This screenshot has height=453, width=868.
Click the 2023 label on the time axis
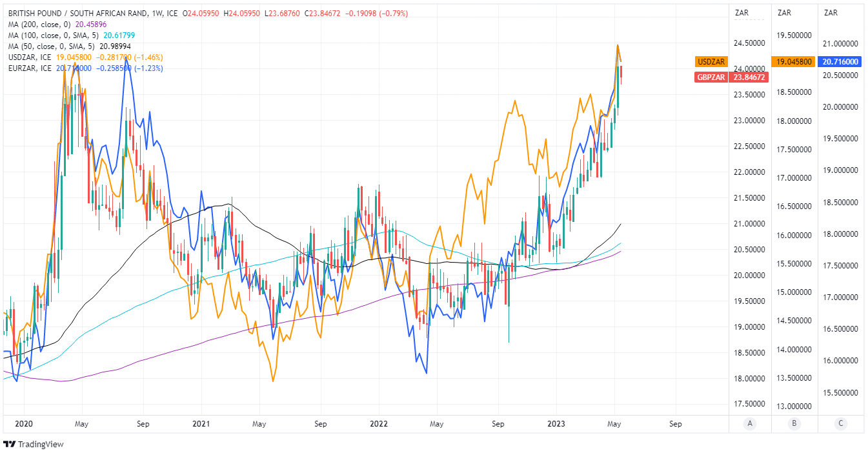coord(556,424)
